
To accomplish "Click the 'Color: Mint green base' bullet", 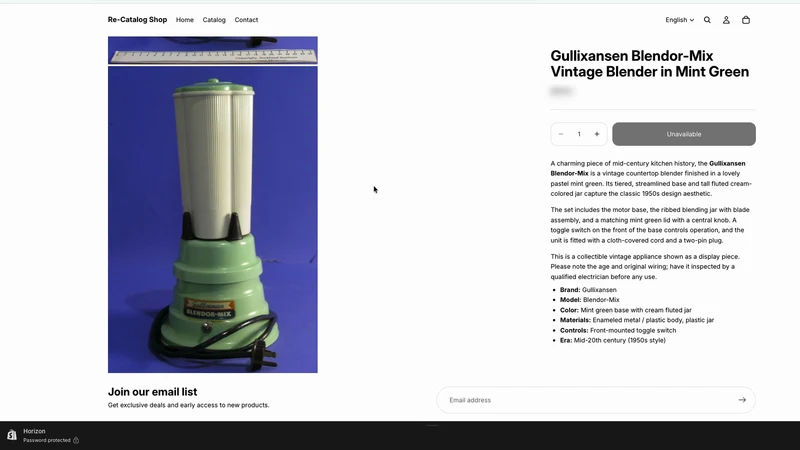I will (x=626, y=310).
